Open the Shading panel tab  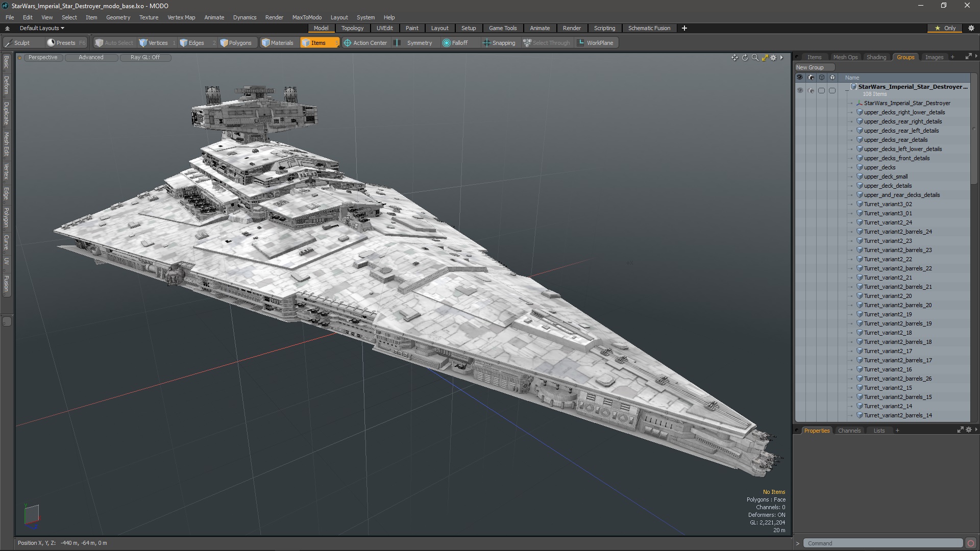[x=876, y=57]
